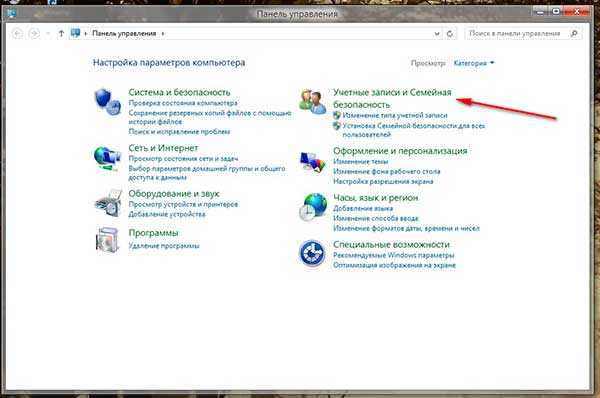Open Hardware and Sound printer icon
Screen dimensions: 600x398
(x=108, y=204)
